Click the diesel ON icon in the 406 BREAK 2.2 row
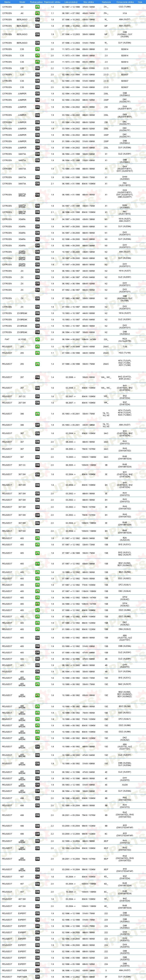The width and height of the screenshot is (146, 980). [37, 870]
